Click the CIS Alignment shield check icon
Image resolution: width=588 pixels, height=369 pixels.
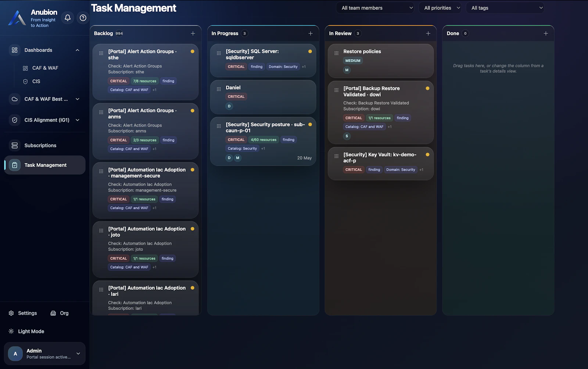pos(15,120)
